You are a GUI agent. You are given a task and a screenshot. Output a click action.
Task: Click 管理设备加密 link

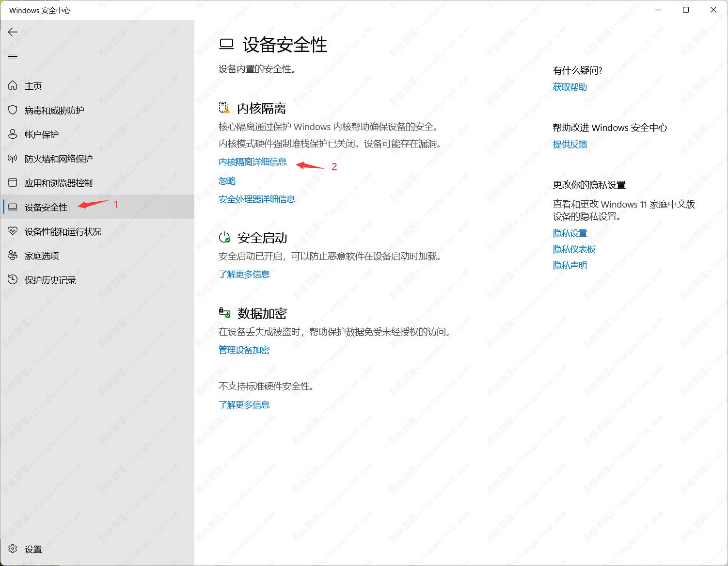[244, 350]
